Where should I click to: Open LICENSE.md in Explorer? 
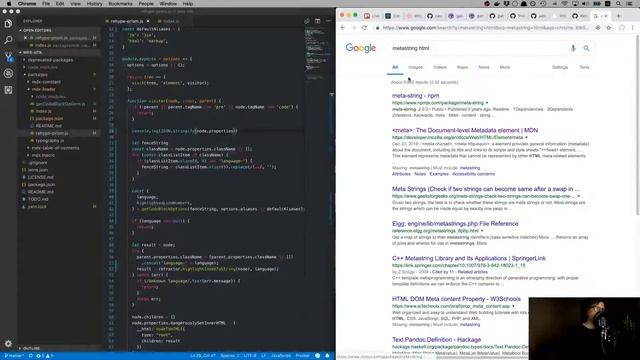click(x=40, y=177)
